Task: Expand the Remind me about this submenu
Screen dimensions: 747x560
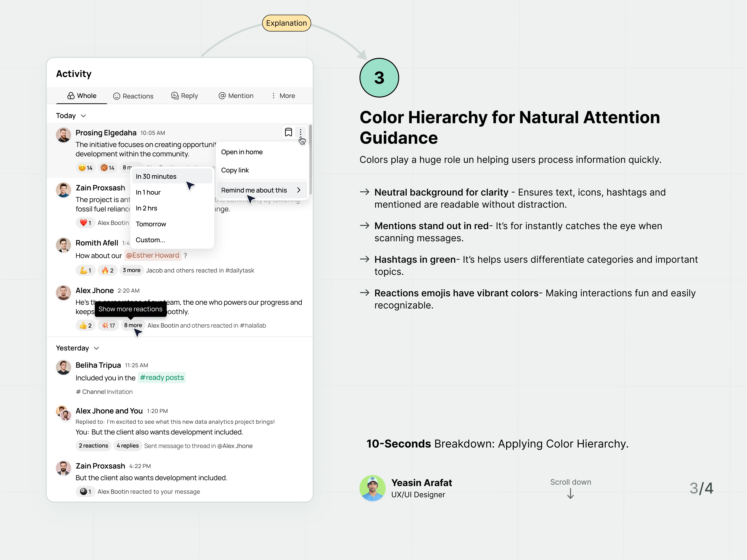Action: point(262,190)
